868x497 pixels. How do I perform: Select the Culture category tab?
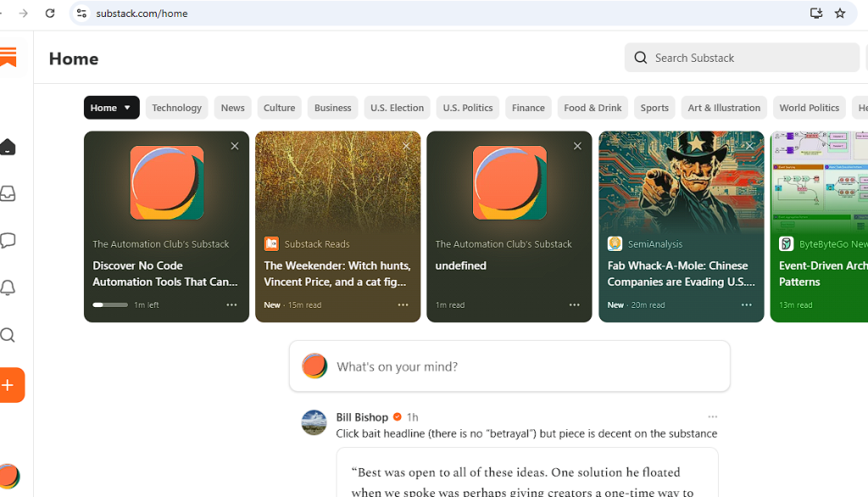pyautogui.click(x=279, y=108)
